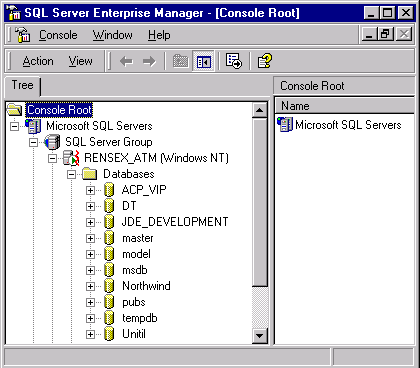Click the Unitil database icon
The width and height of the screenshot is (420, 368).
click(x=109, y=334)
